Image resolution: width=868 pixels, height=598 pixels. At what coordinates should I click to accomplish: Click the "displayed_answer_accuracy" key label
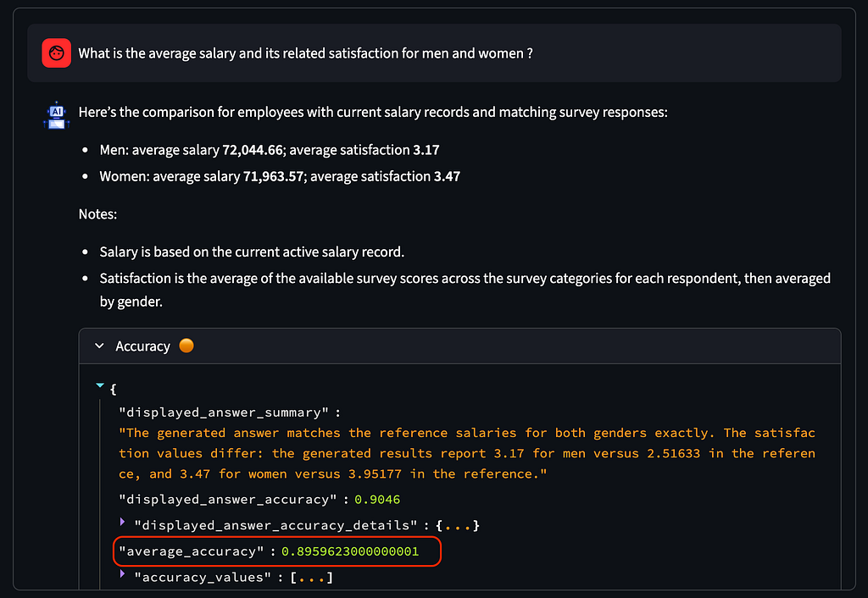(227, 500)
